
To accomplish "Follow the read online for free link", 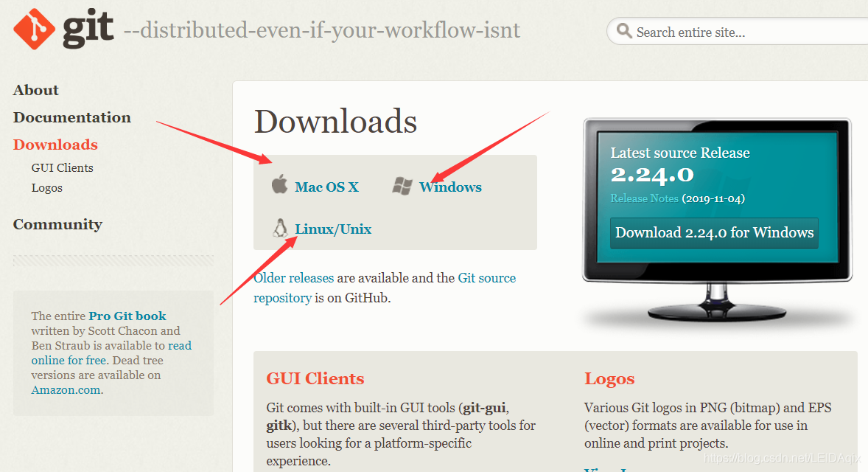I will [x=111, y=353].
